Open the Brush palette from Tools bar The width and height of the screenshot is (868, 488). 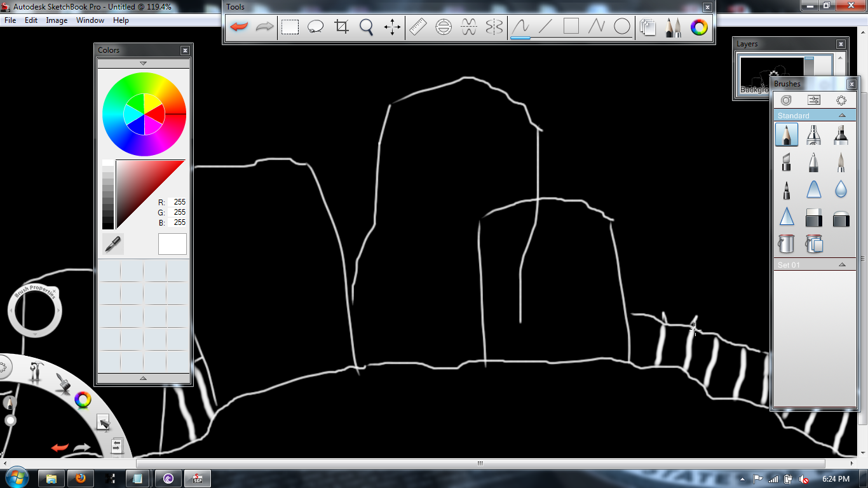(x=674, y=27)
